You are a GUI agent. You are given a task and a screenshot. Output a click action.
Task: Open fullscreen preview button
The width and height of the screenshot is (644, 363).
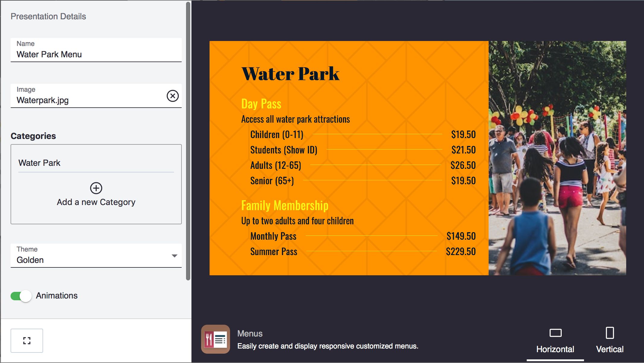coord(27,341)
